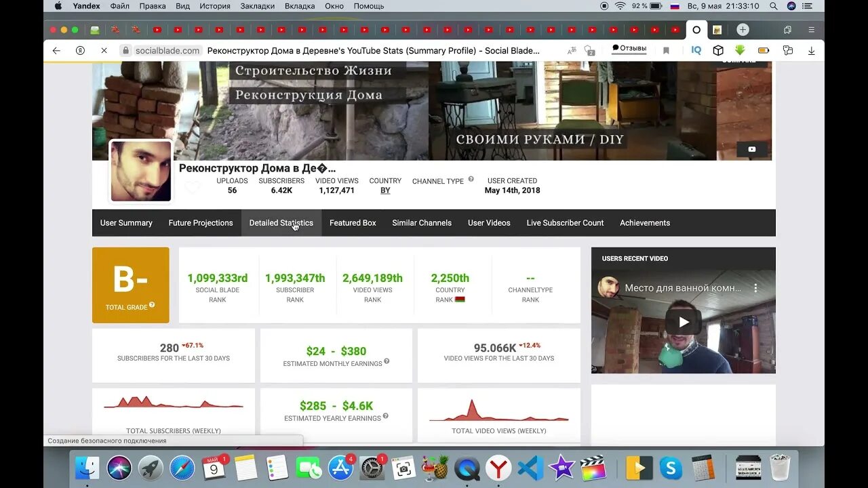Open the Achievements tab

coord(645,223)
